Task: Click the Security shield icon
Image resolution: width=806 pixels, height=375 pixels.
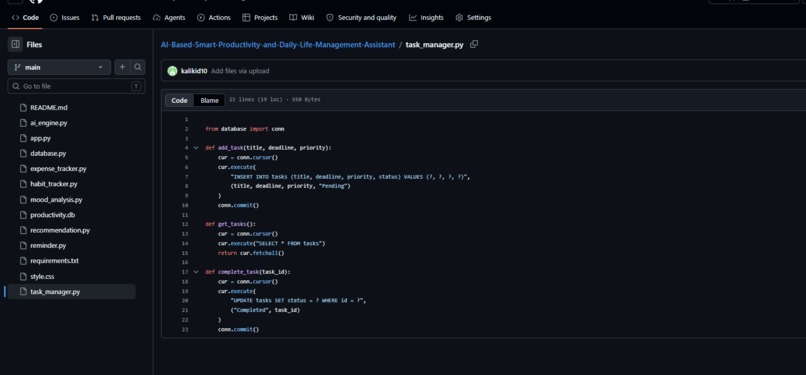Action: pos(329,17)
